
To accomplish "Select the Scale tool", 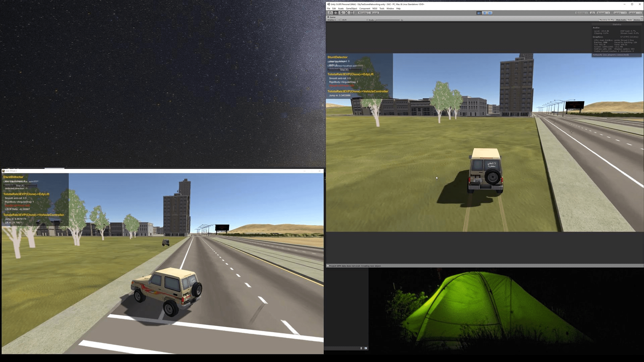I will pyautogui.click(x=346, y=13).
